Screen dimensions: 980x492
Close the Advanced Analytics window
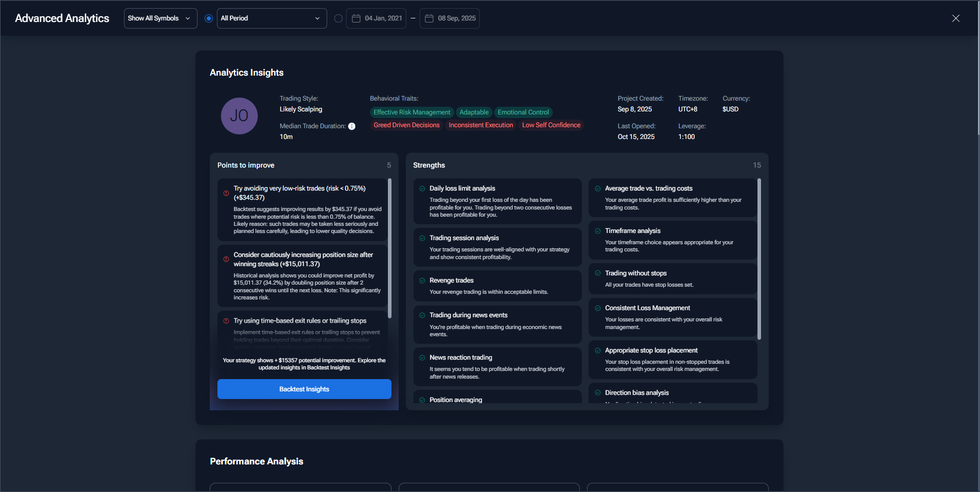(955, 18)
